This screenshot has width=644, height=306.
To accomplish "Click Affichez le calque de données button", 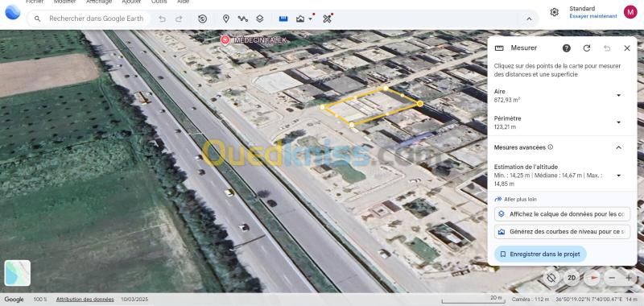I will [x=562, y=214].
